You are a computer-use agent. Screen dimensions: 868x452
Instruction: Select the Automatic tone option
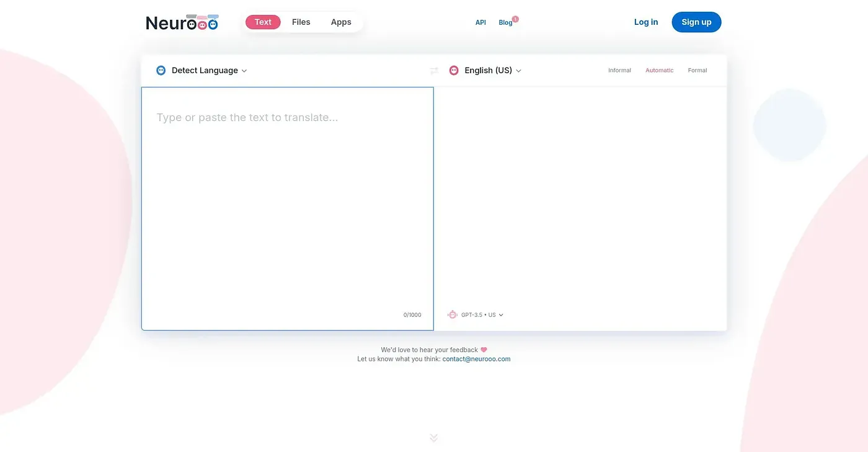659,71
